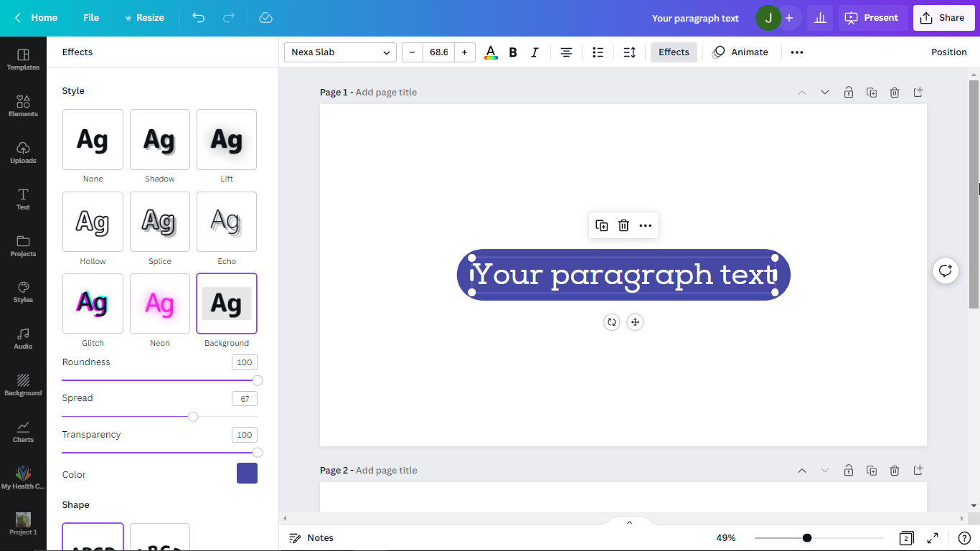This screenshot has width=980, height=551.
Task: Delete the selected text element
Action: (623, 225)
